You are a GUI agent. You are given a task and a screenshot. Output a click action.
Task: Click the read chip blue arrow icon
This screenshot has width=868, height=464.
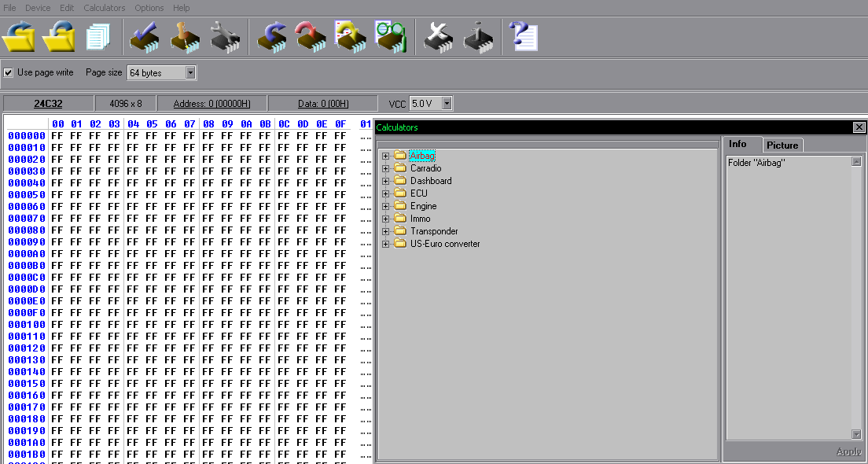coord(272,37)
